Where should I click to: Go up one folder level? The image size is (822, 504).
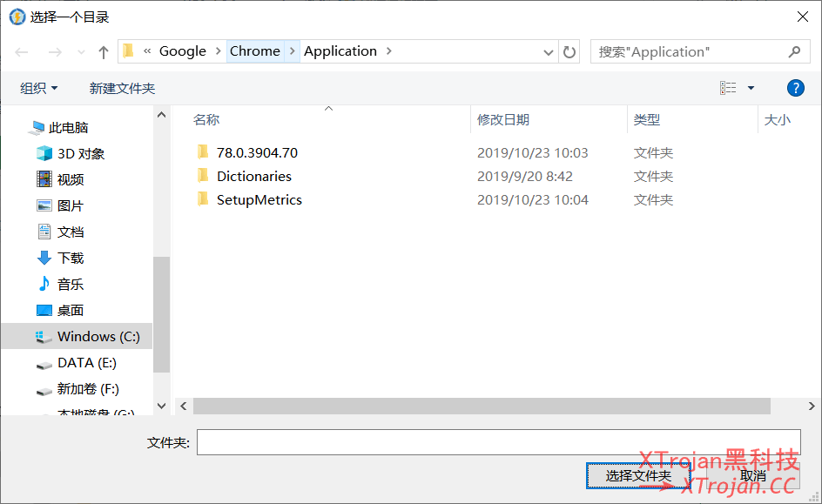104,52
